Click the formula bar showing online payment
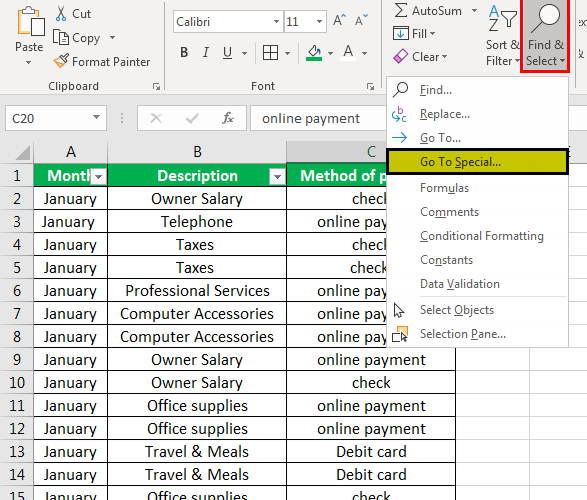This screenshot has width=587, height=500. (318, 118)
